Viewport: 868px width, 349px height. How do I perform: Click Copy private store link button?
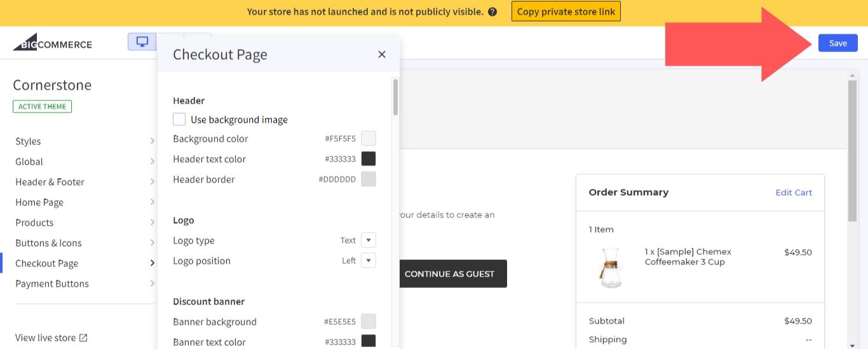coord(566,11)
